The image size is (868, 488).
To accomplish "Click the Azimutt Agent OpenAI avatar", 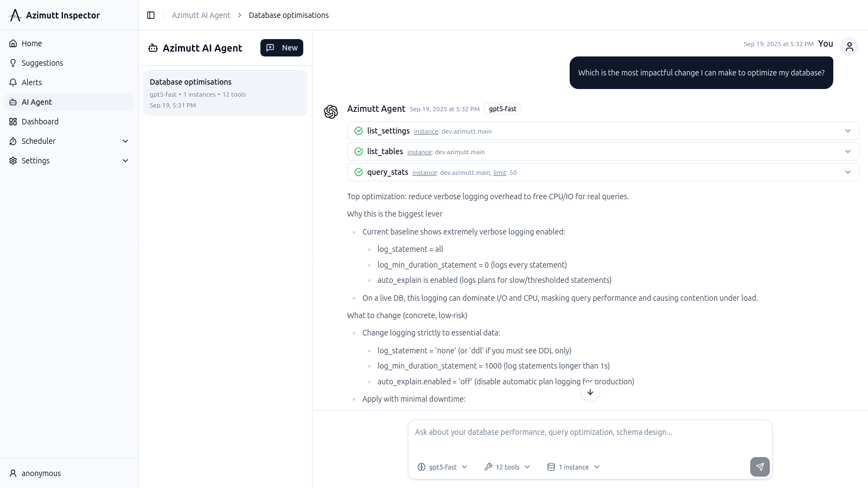I will pos(331,111).
